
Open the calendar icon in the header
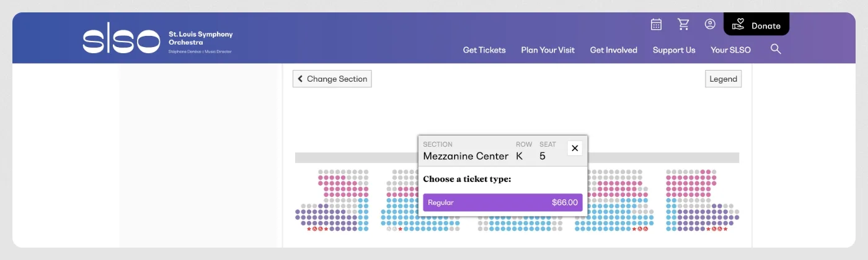(x=656, y=24)
